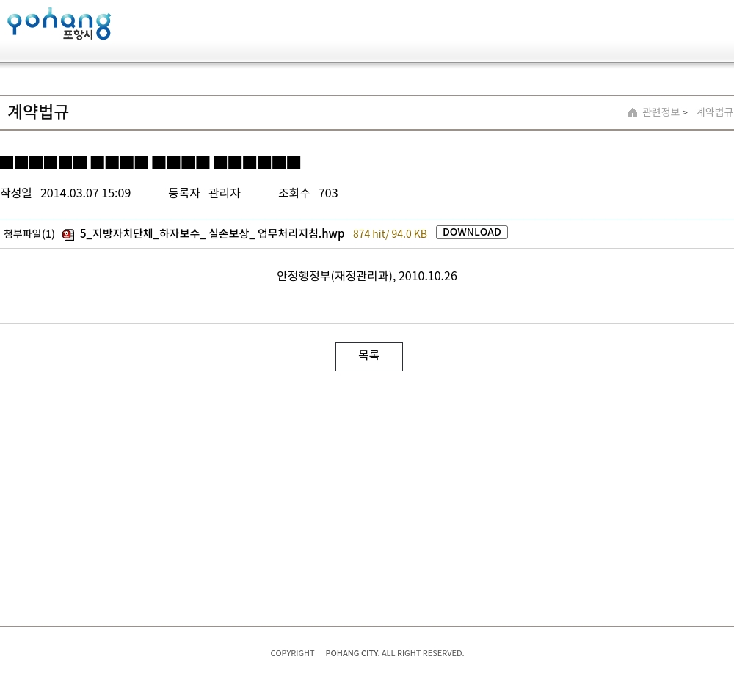The height and width of the screenshot is (700, 734).
Task: Click the body text 안정행정부(재정관리과), 2010.10.26
Action: [366, 276]
